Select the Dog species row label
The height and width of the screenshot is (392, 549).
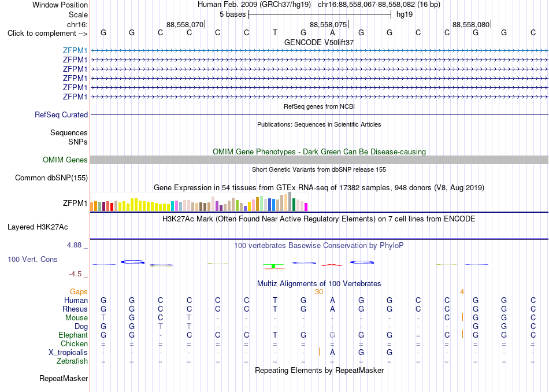click(81, 327)
